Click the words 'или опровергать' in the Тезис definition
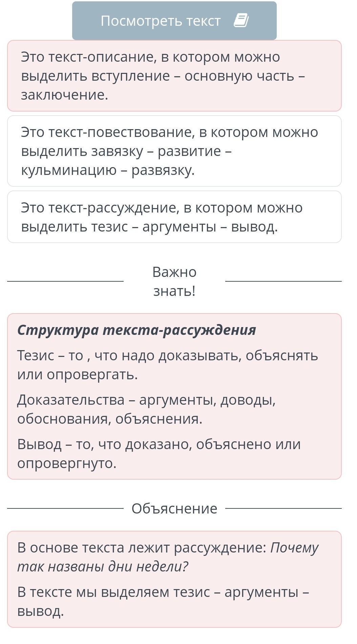This screenshot has height=644, width=357. click(77, 375)
